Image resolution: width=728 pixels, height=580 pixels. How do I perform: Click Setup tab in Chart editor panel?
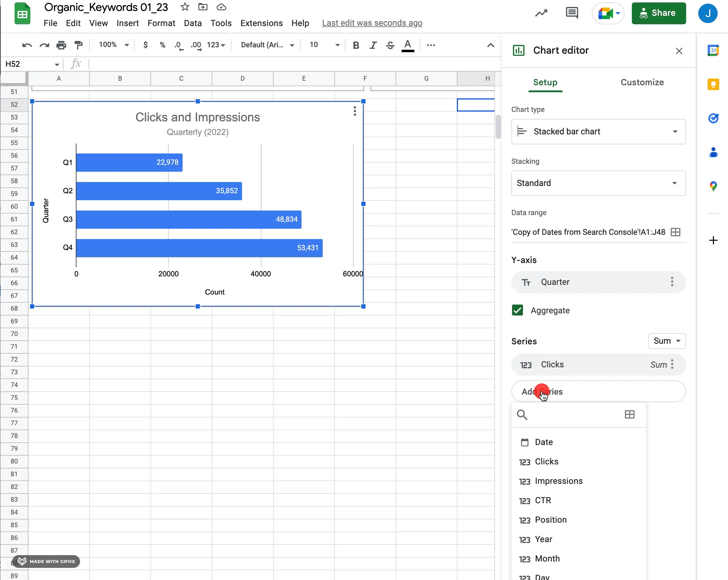point(546,82)
